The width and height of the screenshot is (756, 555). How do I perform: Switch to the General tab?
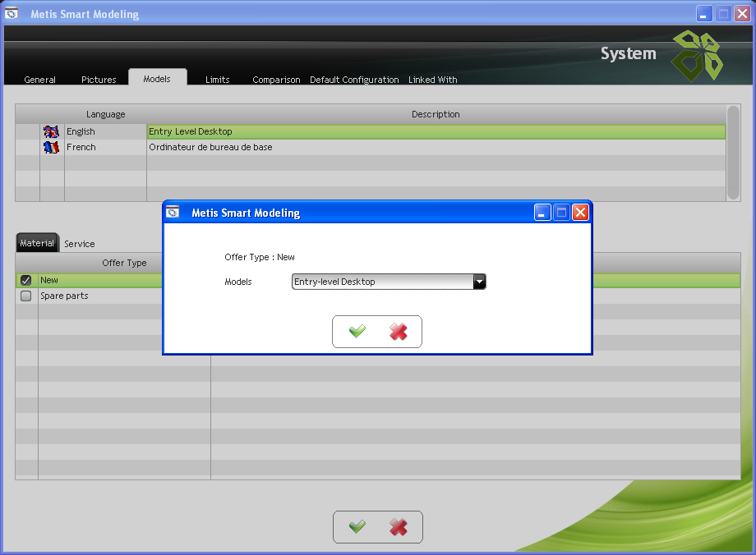[x=40, y=80]
